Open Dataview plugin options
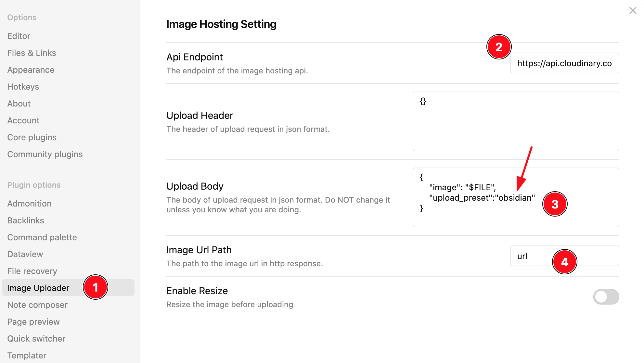 pyautogui.click(x=25, y=254)
